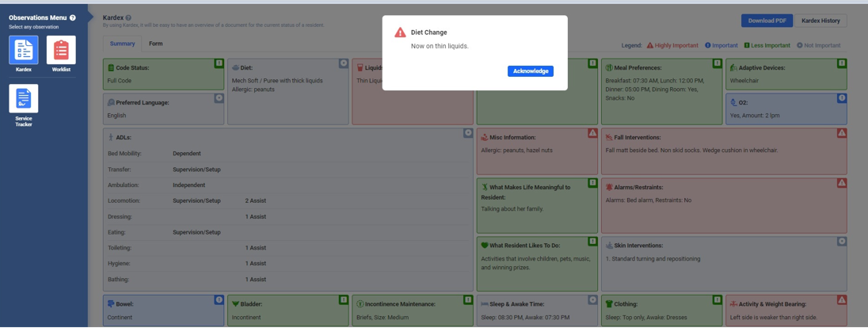Click the Download PDF button

tap(767, 21)
